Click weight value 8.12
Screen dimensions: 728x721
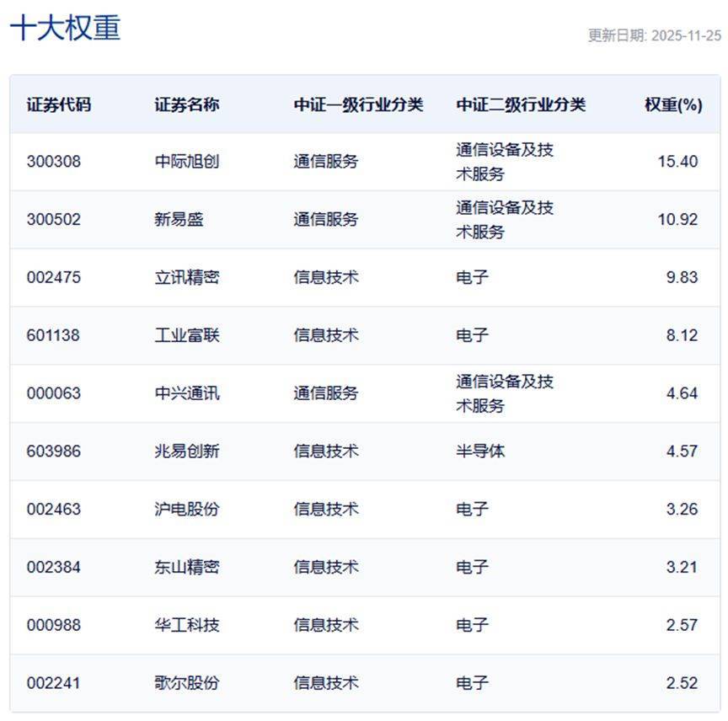682,335
